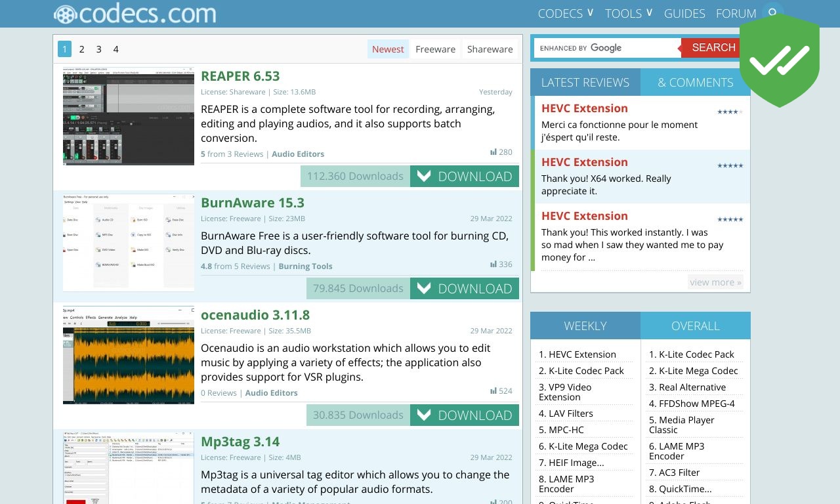Open '3. VP9 Video Extension' in weekly list
Viewport: 840px width, 504px height.
(565, 392)
